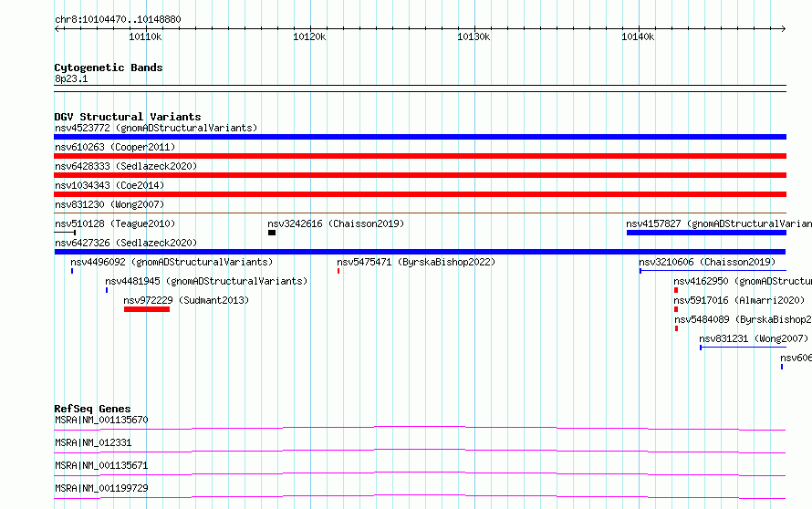Click the 10140k ruler position

click(x=638, y=36)
